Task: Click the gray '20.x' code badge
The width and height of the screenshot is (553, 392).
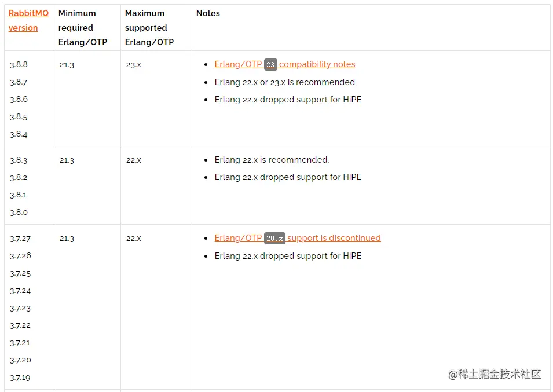Action: [274, 239]
